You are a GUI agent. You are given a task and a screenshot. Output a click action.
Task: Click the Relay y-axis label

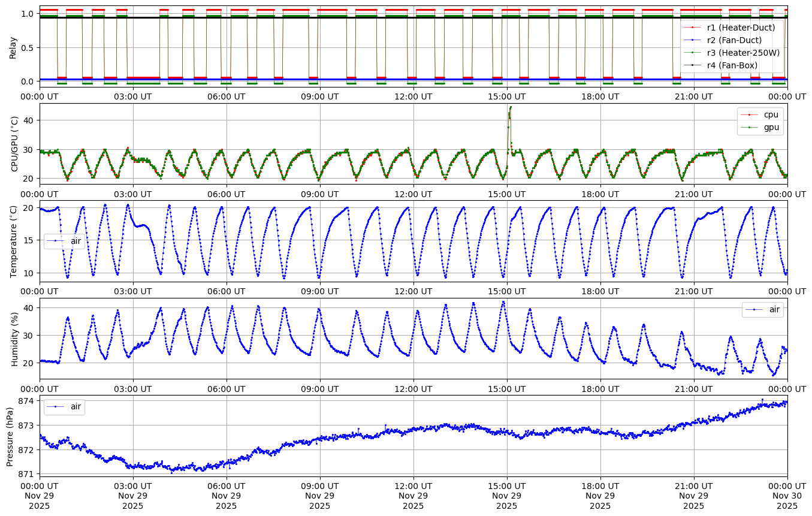click(13, 47)
